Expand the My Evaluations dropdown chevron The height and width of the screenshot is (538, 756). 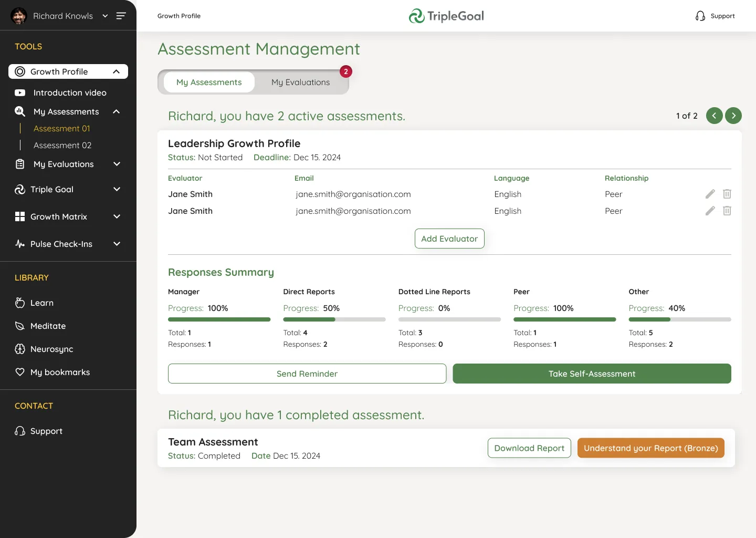117,164
